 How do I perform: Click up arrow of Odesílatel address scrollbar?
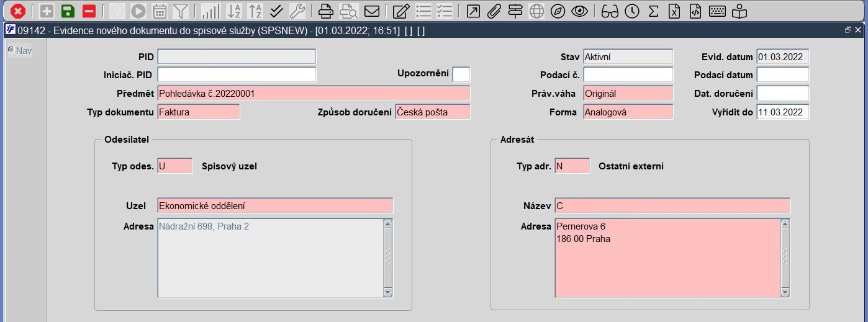pyautogui.click(x=388, y=223)
